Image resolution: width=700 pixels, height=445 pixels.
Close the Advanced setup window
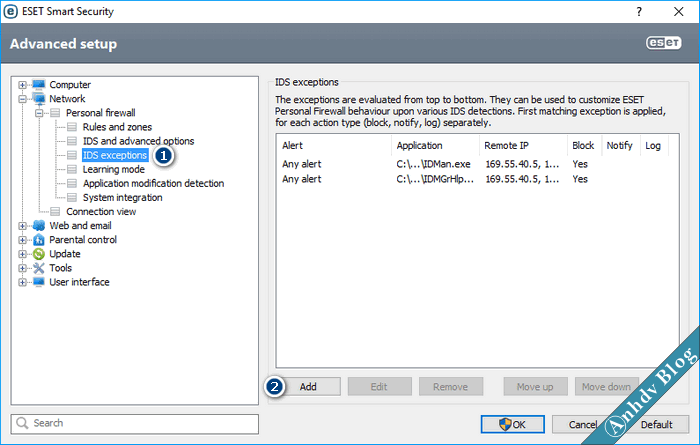pyautogui.click(x=679, y=12)
